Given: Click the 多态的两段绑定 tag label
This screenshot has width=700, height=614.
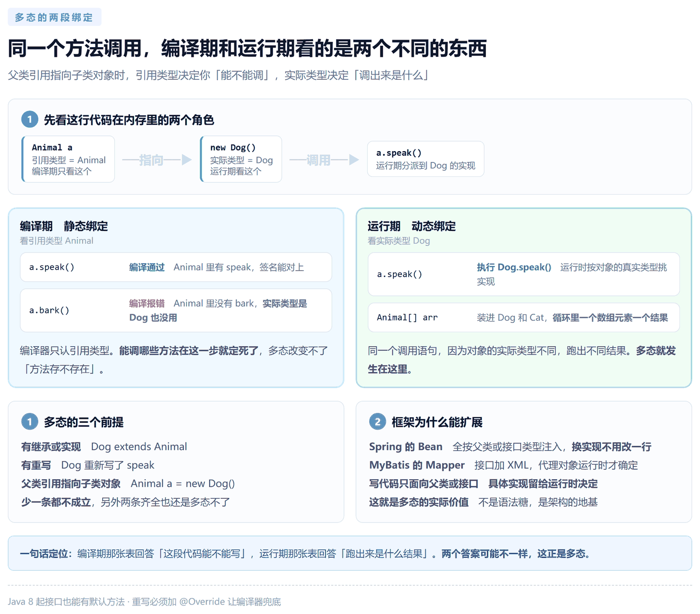Looking at the screenshot, I should tap(55, 17).
